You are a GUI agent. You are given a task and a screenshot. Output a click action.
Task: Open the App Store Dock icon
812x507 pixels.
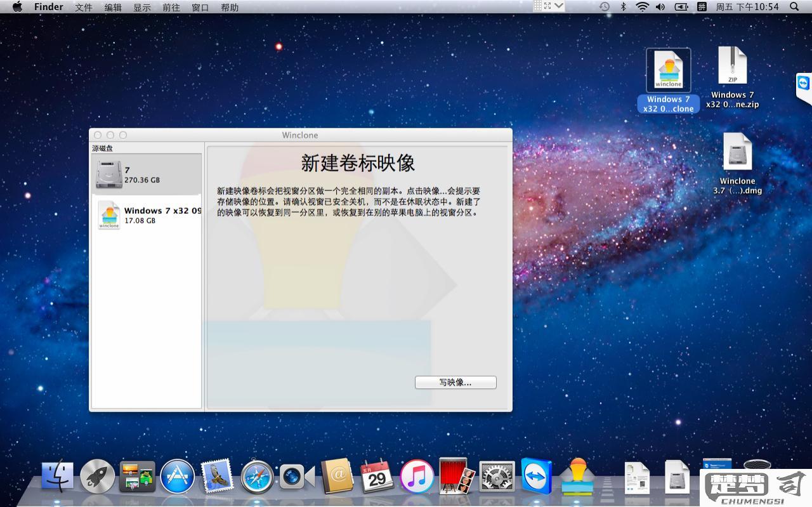(177, 477)
